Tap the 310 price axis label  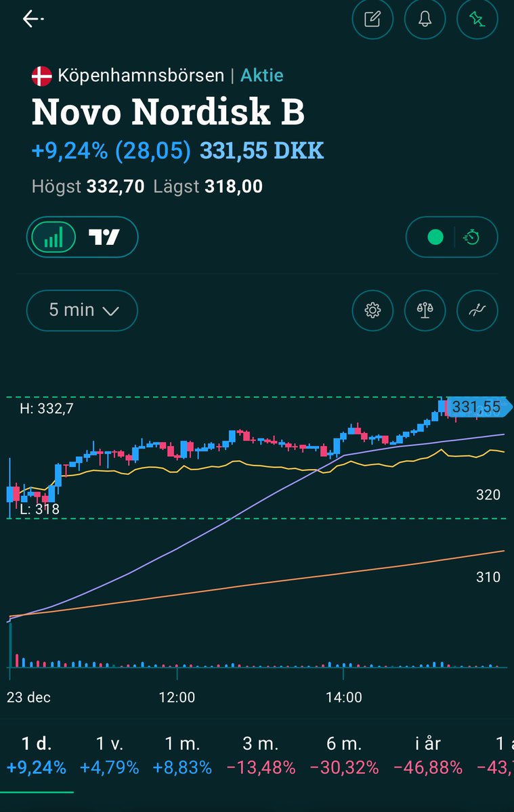pyautogui.click(x=488, y=577)
